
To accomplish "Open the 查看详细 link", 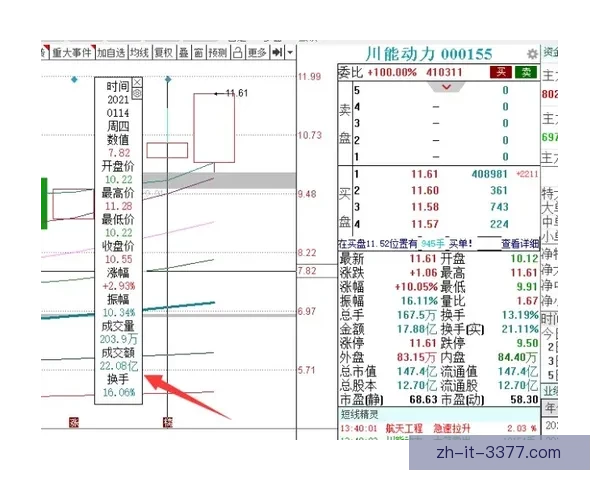I will [520, 243].
